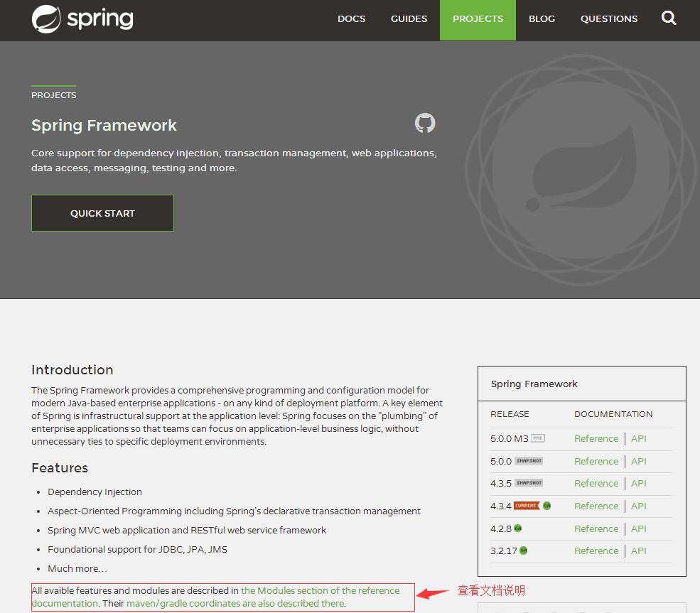This screenshot has width=700, height=613.
Task: Open Reference docs for 5.0.0 M3
Action: [596, 438]
